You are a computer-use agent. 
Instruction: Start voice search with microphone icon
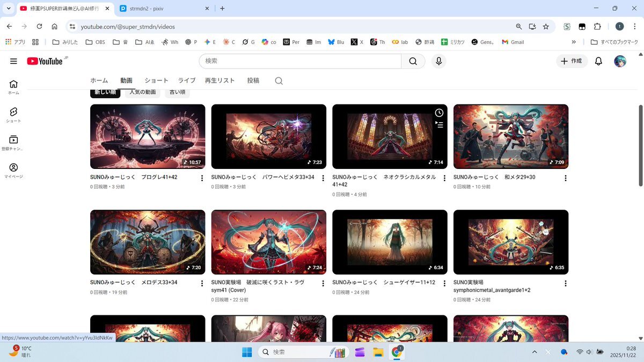click(438, 61)
